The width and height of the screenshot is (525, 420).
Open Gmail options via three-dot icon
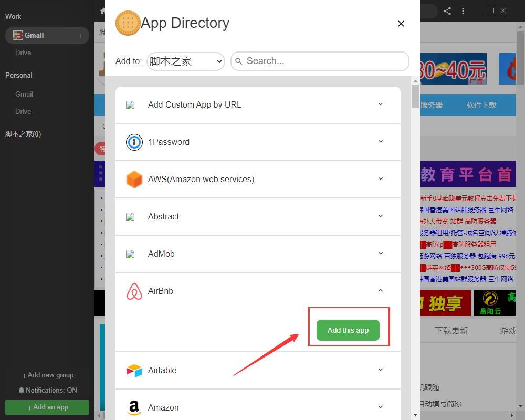pyautogui.click(x=80, y=36)
